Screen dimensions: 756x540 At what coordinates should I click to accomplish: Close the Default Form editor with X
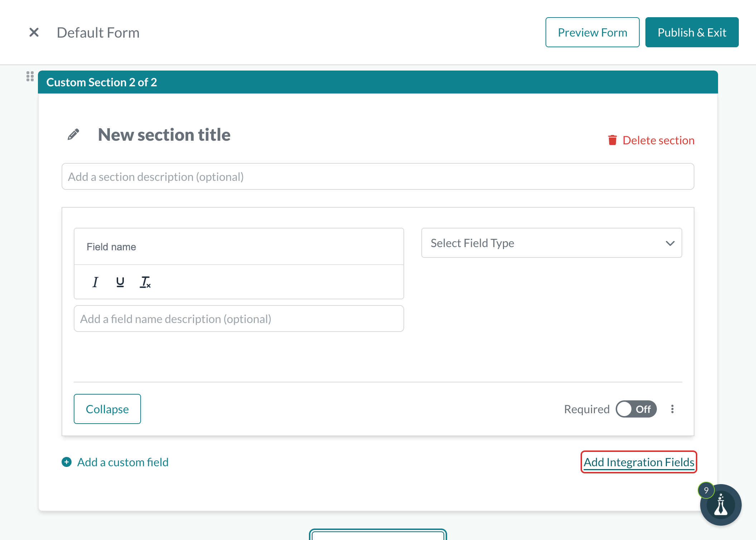[34, 33]
